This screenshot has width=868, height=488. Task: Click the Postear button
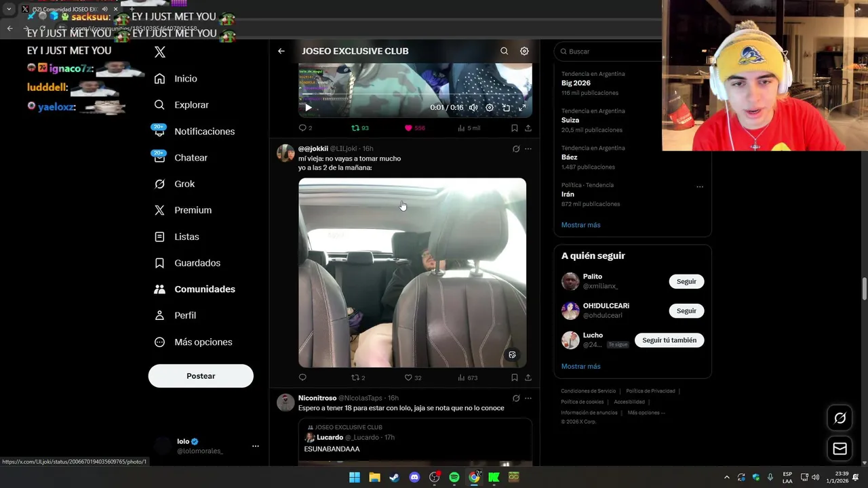pos(201,376)
